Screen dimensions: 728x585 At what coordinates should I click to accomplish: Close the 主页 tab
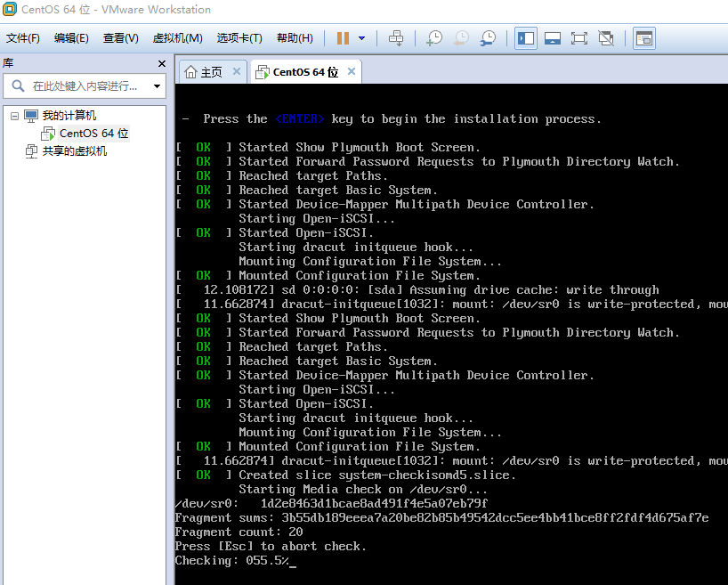point(237,71)
